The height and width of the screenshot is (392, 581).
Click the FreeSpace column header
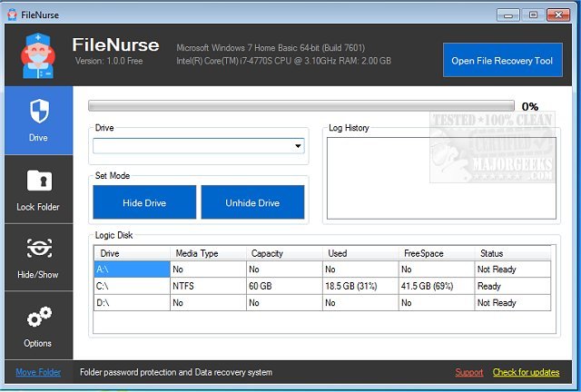pyautogui.click(x=437, y=253)
